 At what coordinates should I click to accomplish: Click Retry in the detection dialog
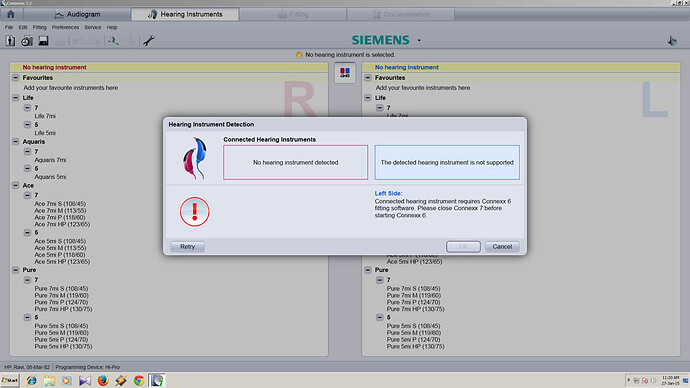click(187, 246)
